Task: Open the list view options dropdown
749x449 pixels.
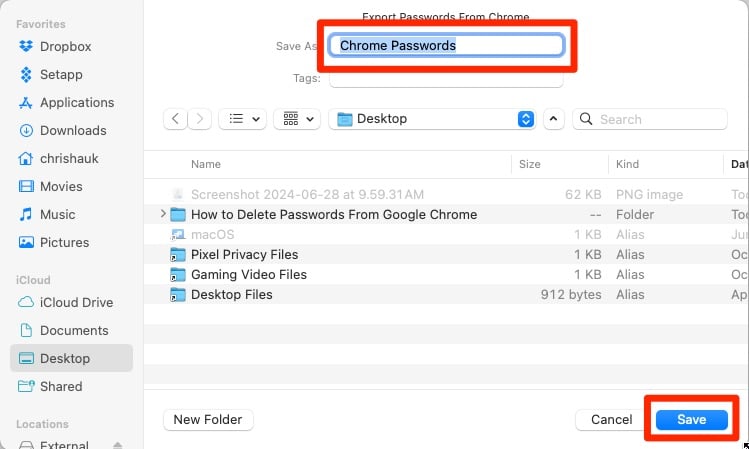Action: click(243, 118)
